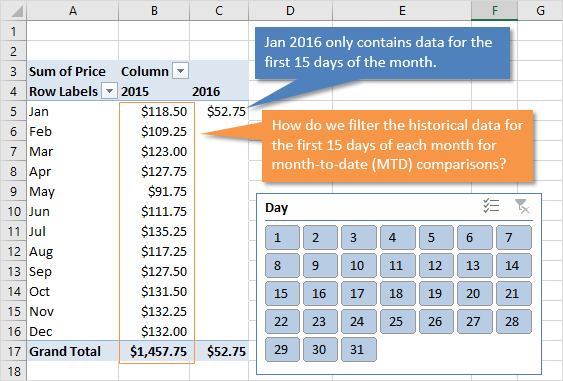This screenshot has height=381, width=563.
Task: Choose day 10 slicer button
Action: point(359,265)
